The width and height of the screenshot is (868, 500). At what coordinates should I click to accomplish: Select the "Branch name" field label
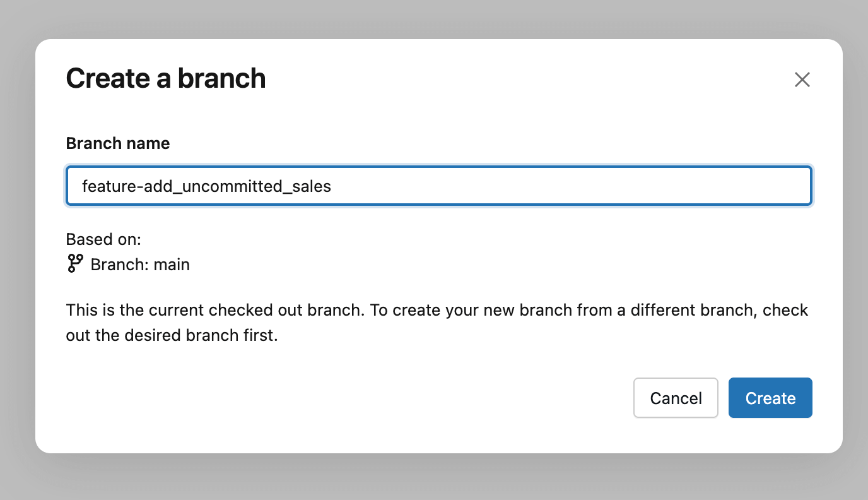(x=118, y=143)
